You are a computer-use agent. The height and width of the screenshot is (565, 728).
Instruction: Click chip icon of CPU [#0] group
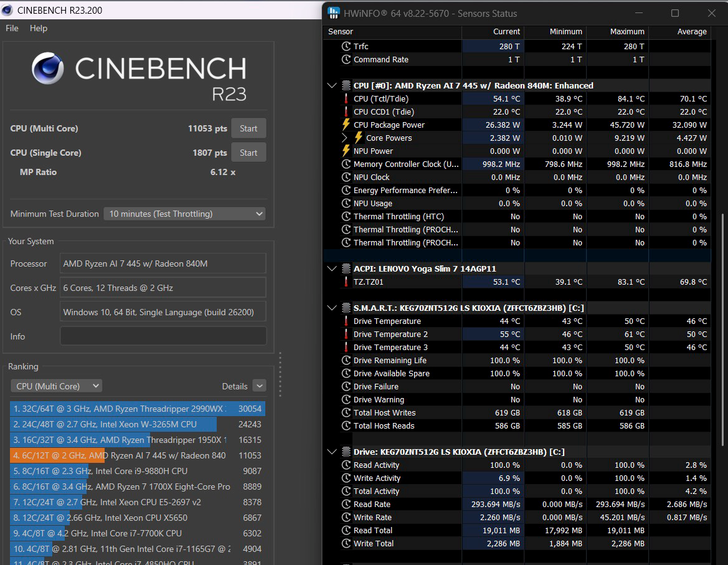(x=346, y=85)
